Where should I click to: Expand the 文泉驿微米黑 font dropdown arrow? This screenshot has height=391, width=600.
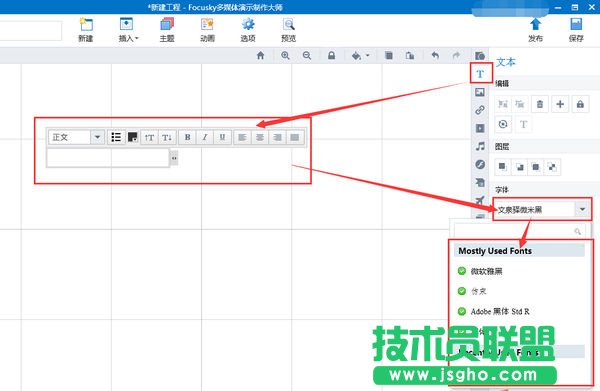tap(582, 209)
